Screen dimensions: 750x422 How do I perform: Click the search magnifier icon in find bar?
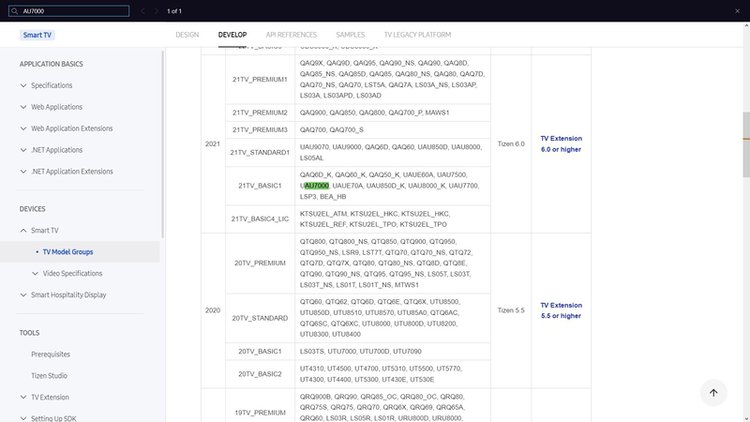tap(14, 11)
